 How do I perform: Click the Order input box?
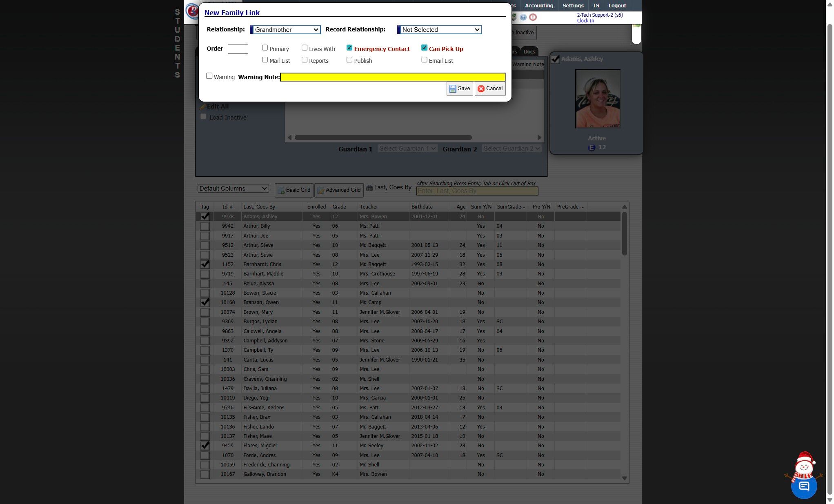[238, 49]
